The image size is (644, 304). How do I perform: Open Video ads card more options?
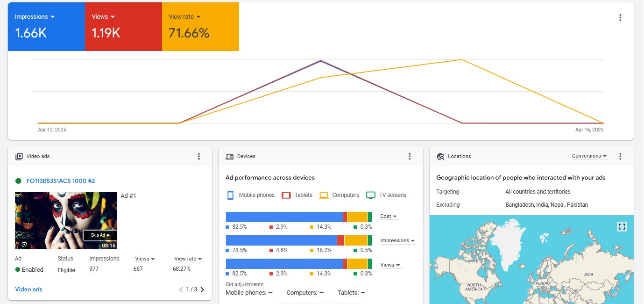click(x=198, y=156)
